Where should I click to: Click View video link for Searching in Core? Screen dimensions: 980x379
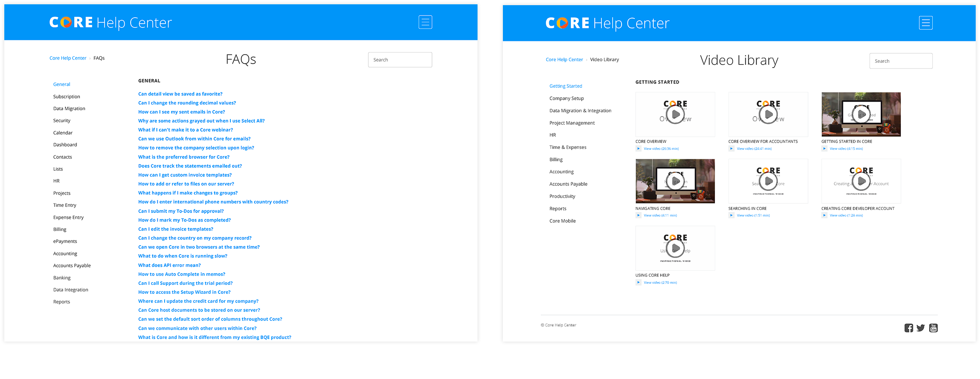click(x=753, y=216)
